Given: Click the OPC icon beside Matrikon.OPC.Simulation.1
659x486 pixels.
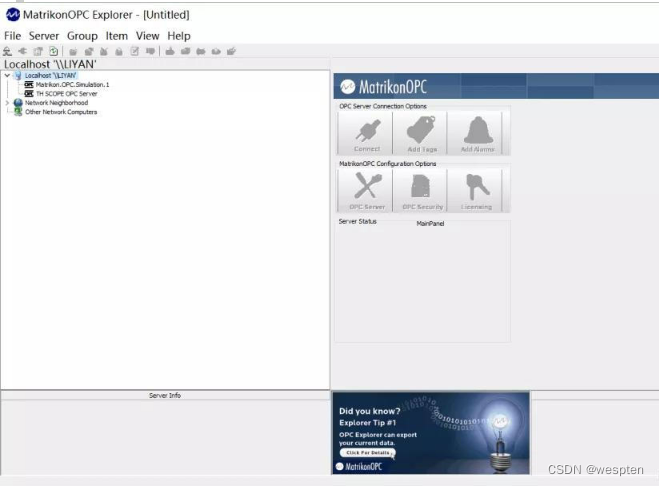Looking at the screenshot, I should tap(29, 85).
